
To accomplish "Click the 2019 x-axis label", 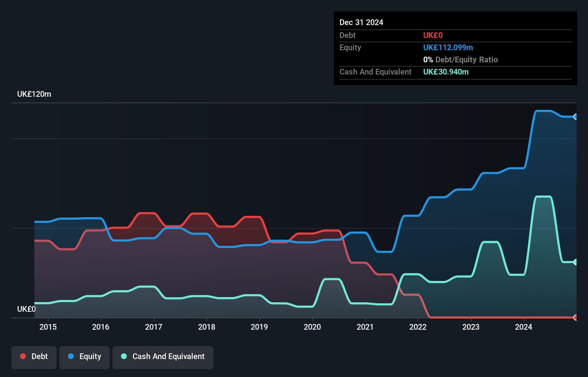I will [259, 327].
